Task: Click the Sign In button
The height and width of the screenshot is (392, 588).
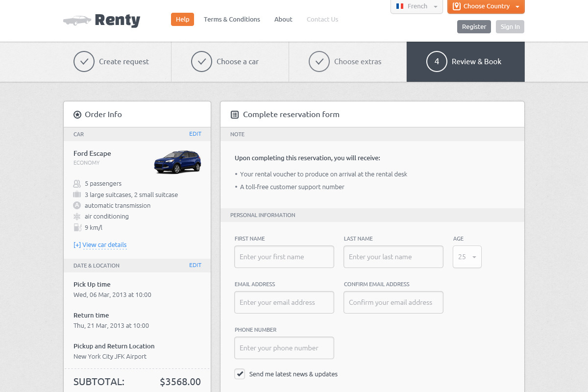Action: click(x=510, y=26)
